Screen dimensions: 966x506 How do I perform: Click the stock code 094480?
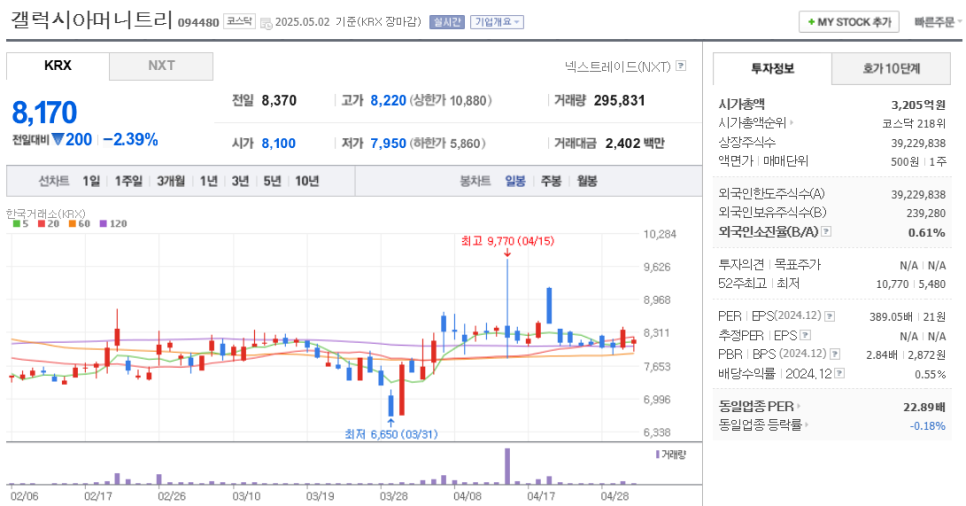(198, 23)
